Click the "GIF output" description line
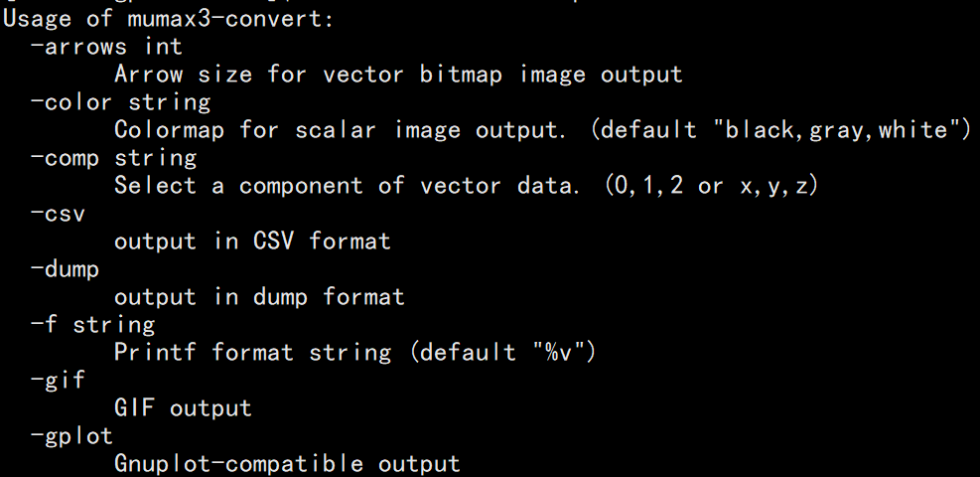Screen dimensions: 980x477 click(x=183, y=408)
